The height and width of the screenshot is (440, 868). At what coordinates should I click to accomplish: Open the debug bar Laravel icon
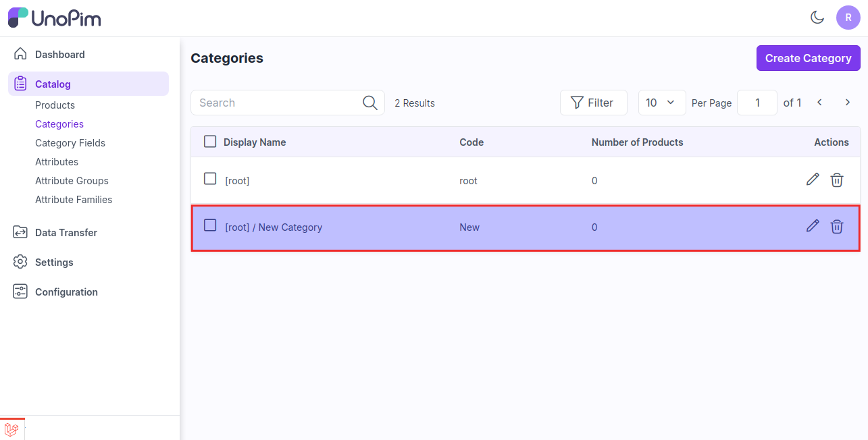point(11,429)
